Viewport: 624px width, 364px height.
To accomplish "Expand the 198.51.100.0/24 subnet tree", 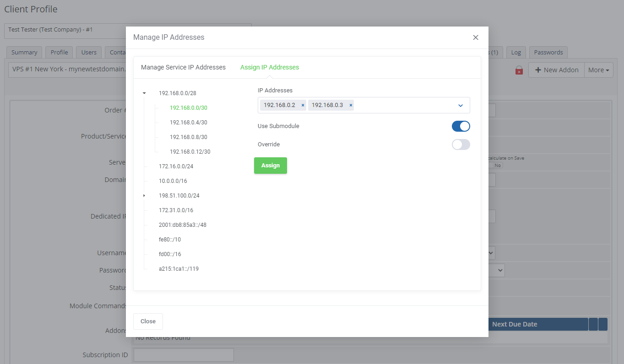I will click(144, 195).
